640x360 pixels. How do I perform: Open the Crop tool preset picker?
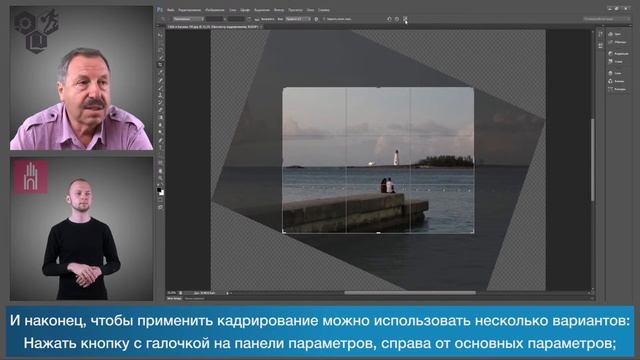pos(164,19)
